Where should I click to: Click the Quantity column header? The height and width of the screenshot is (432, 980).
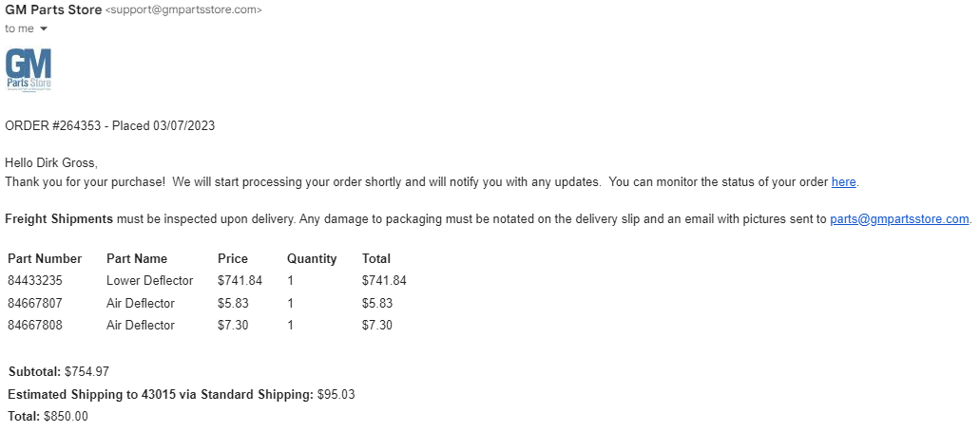[x=312, y=258]
